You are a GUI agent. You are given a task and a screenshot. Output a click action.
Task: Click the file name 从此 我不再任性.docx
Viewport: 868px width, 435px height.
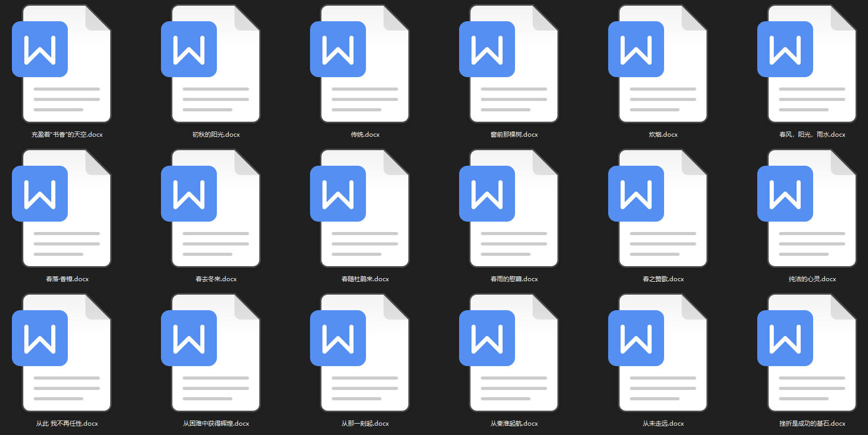click(67, 424)
